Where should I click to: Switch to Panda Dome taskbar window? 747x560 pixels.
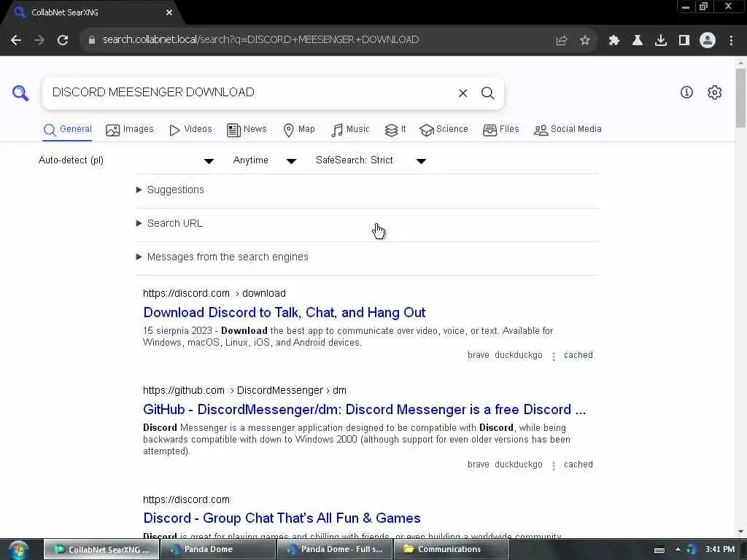point(218,550)
